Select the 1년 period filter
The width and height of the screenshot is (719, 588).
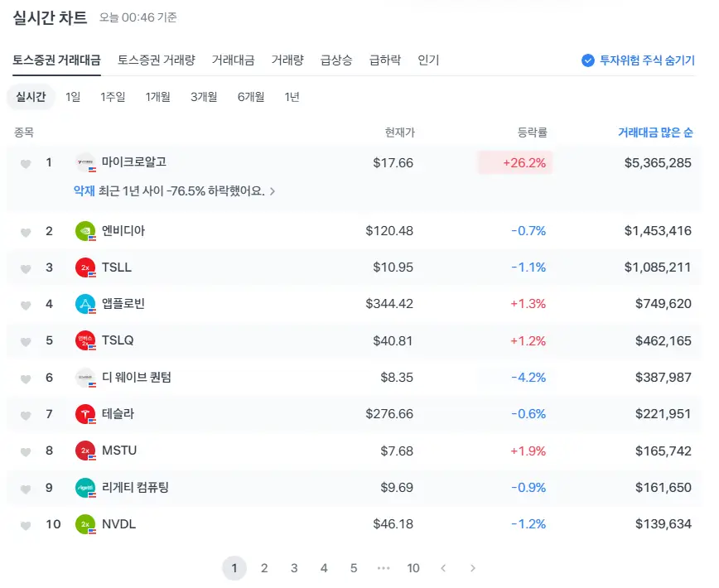pyautogui.click(x=292, y=97)
